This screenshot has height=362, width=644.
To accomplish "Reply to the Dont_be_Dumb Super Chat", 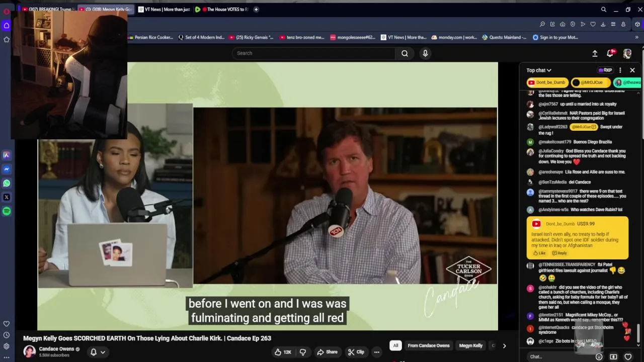I will pyautogui.click(x=559, y=253).
